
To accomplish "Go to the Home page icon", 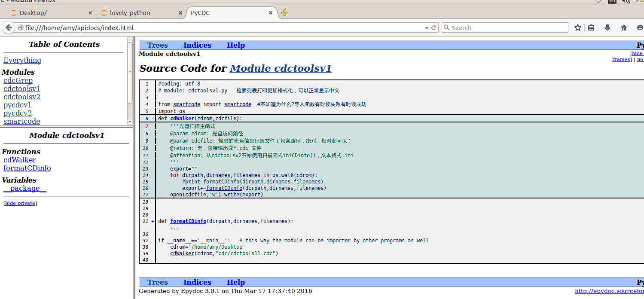I will pyautogui.click(x=624, y=28).
